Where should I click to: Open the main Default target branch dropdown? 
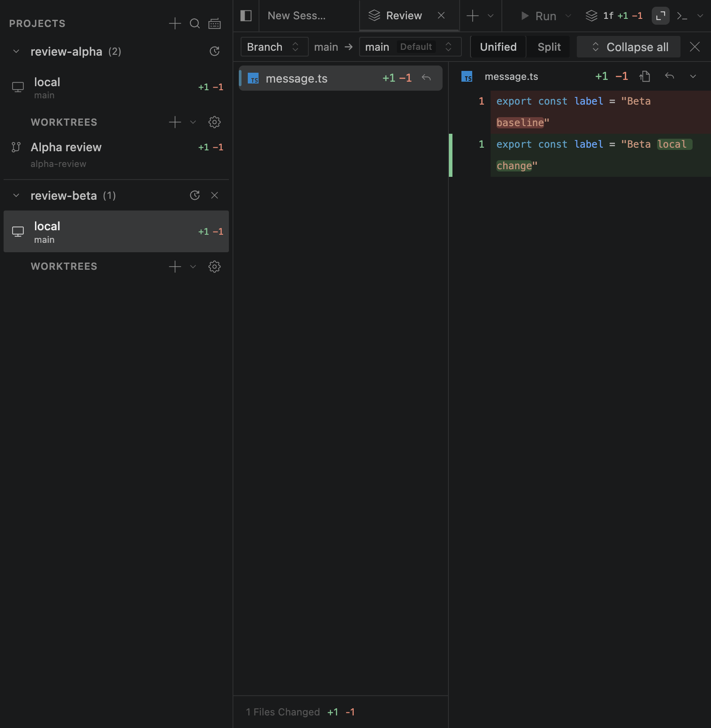click(x=410, y=47)
